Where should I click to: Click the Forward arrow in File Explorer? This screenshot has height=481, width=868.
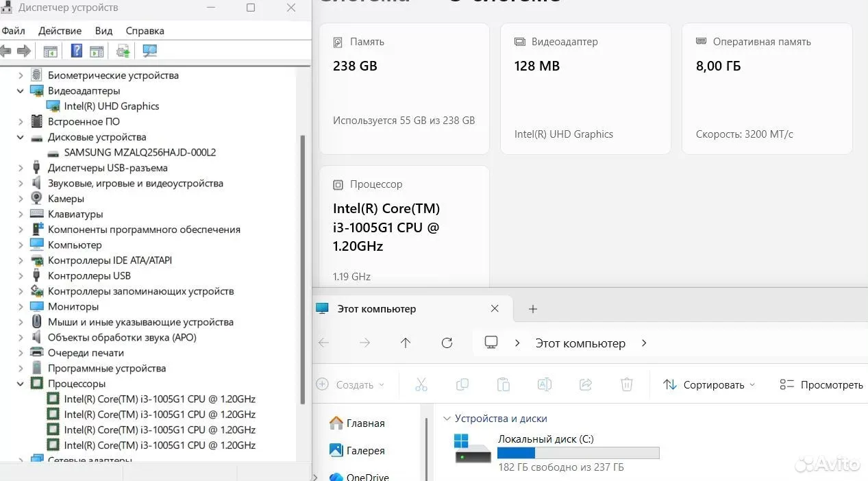coord(364,343)
